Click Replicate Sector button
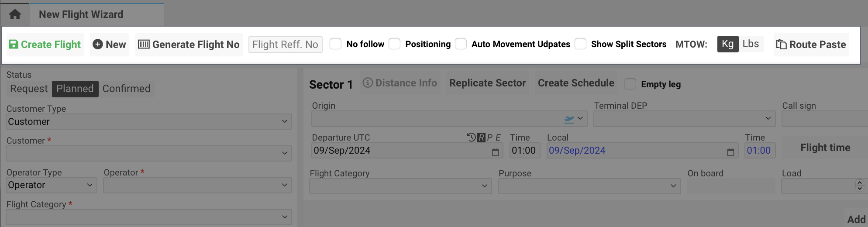Screen dimensions: 868x227 [487, 83]
